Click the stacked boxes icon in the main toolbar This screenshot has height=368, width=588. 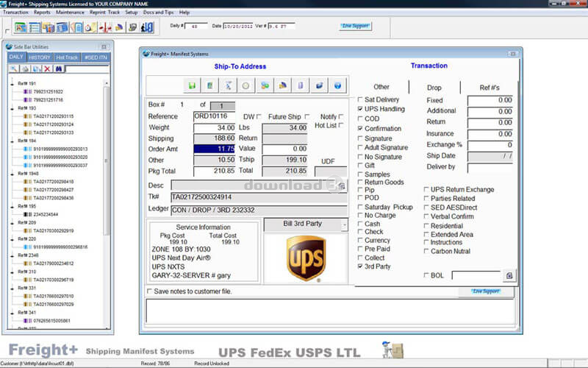49,27
